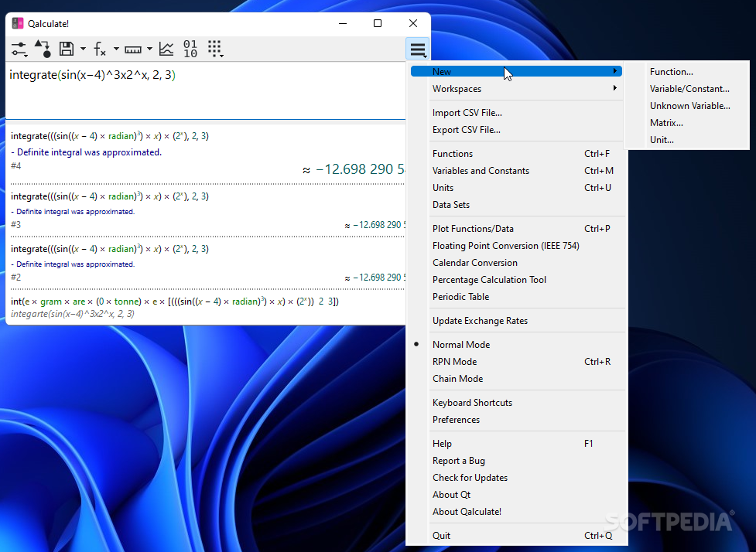
Task: Open Data Sets menu entry
Action: tap(516, 205)
